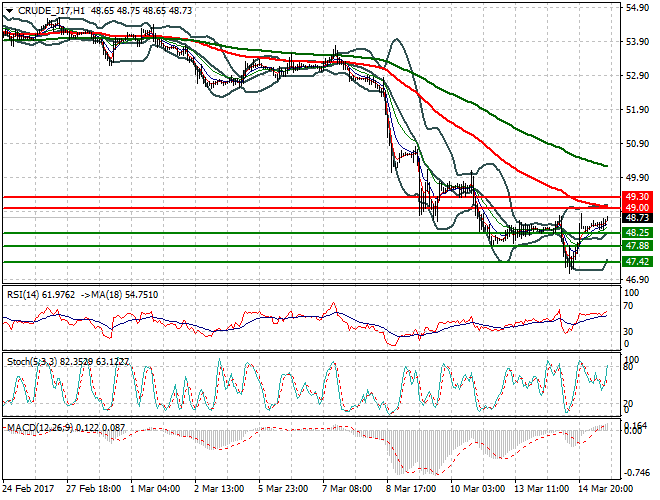Click the 46.90 value on price scale
The width and height of the screenshot is (660, 500).
point(635,279)
